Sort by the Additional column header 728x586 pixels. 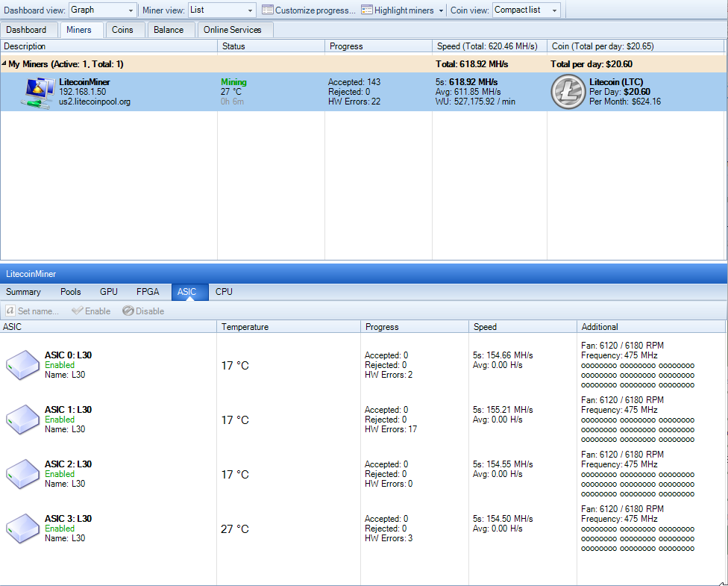pyautogui.click(x=651, y=327)
